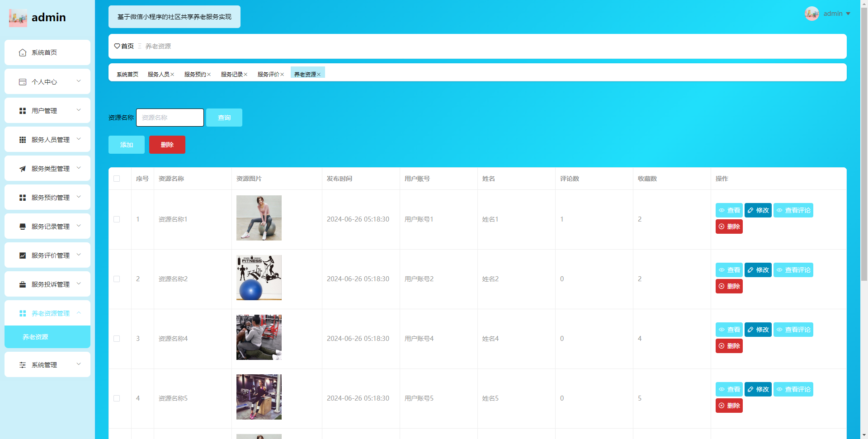
Task: Open the 系统首页 sidebar menu item
Action: pyautogui.click(x=47, y=52)
